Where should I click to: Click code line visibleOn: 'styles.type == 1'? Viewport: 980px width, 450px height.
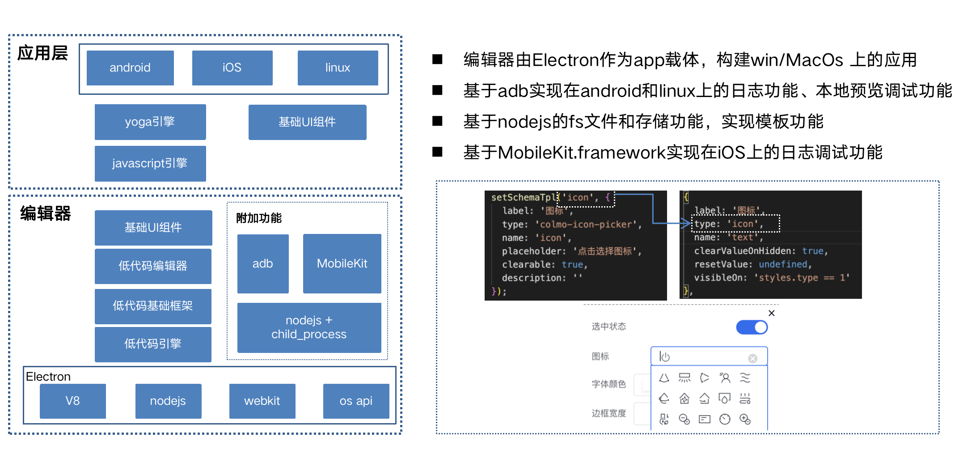(772, 277)
